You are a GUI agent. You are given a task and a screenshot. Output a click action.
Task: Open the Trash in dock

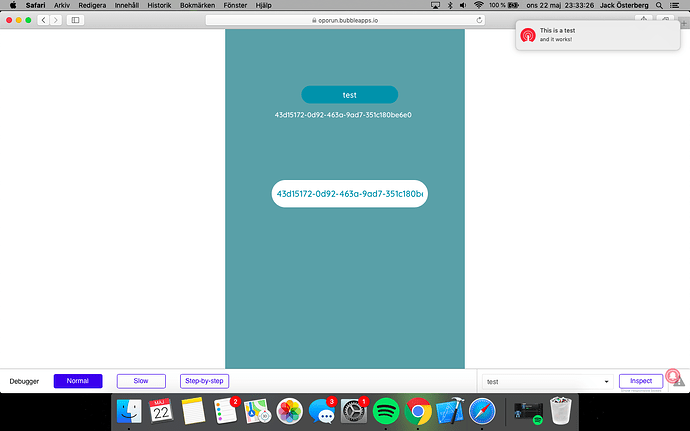coord(561,411)
